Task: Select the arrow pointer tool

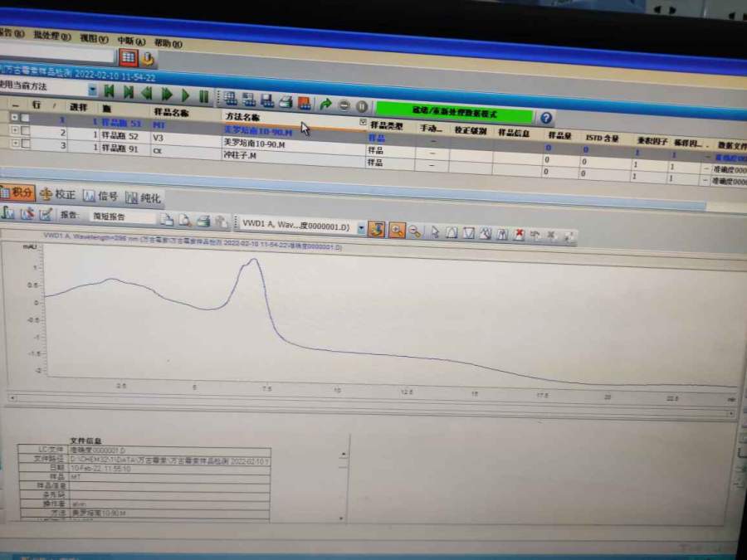Action: point(434,232)
